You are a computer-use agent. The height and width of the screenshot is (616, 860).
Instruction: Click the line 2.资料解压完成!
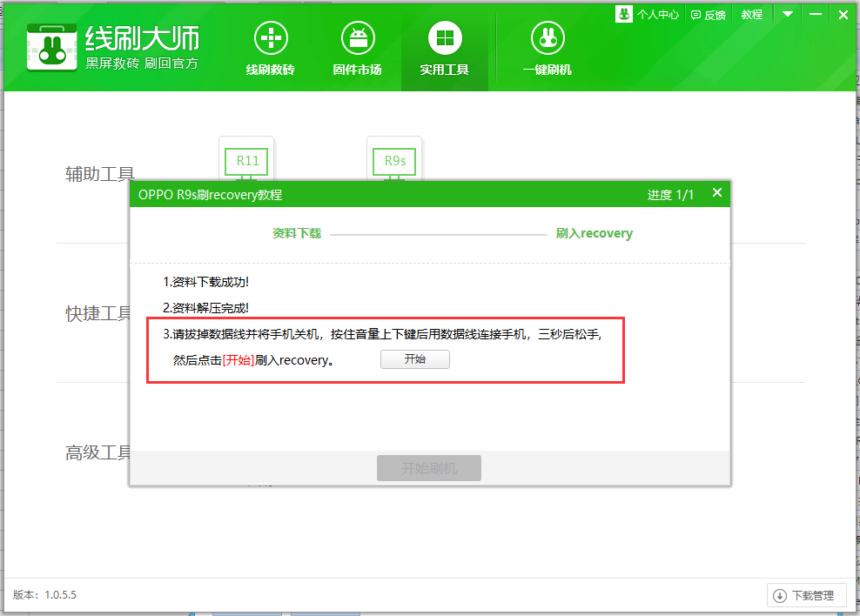[x=205, y=308]
